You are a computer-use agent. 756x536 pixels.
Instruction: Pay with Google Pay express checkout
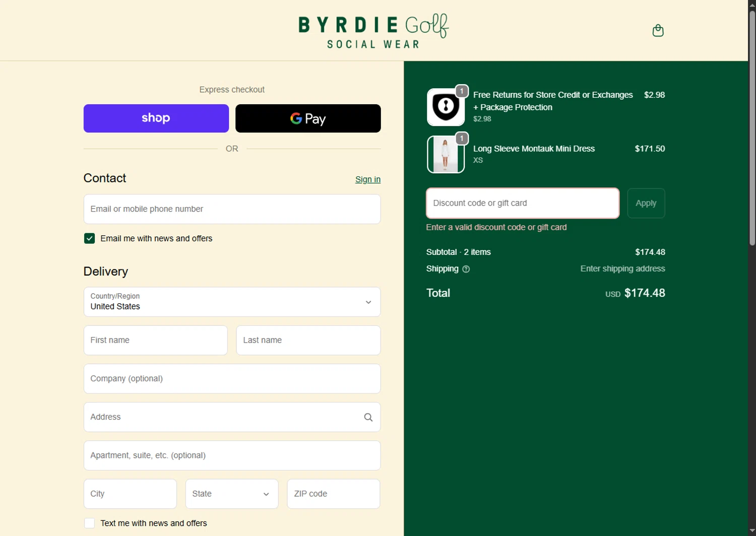point(308,118)
